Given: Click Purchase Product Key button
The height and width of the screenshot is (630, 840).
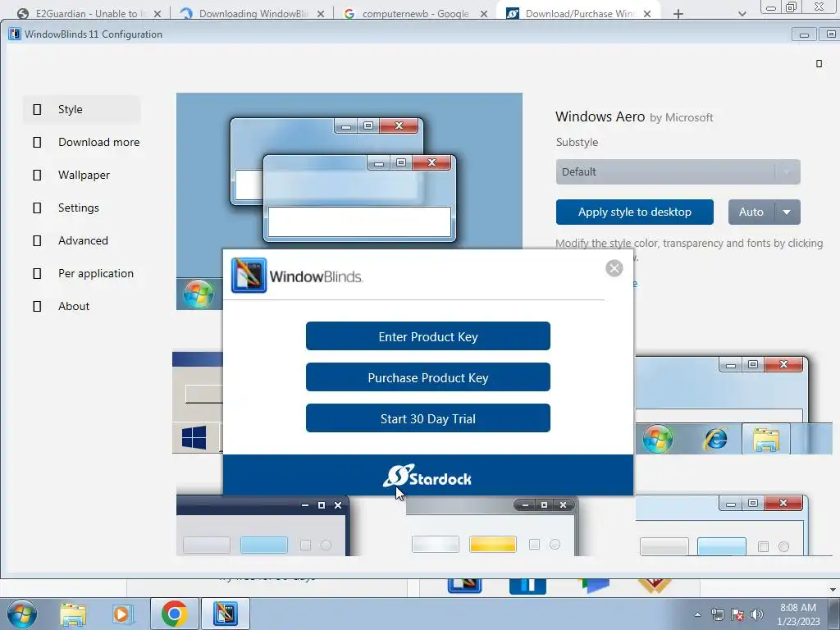Looking at the screenshot, I should (427, 377).
